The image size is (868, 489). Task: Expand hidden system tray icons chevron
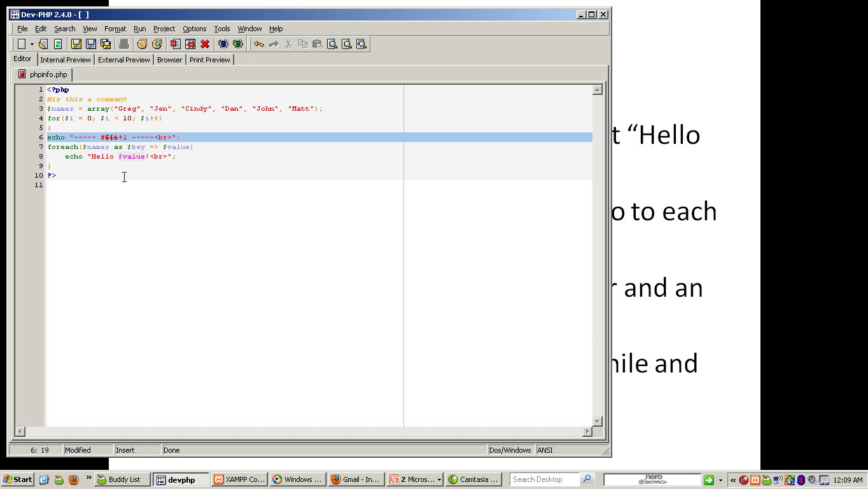click(733, 480)
